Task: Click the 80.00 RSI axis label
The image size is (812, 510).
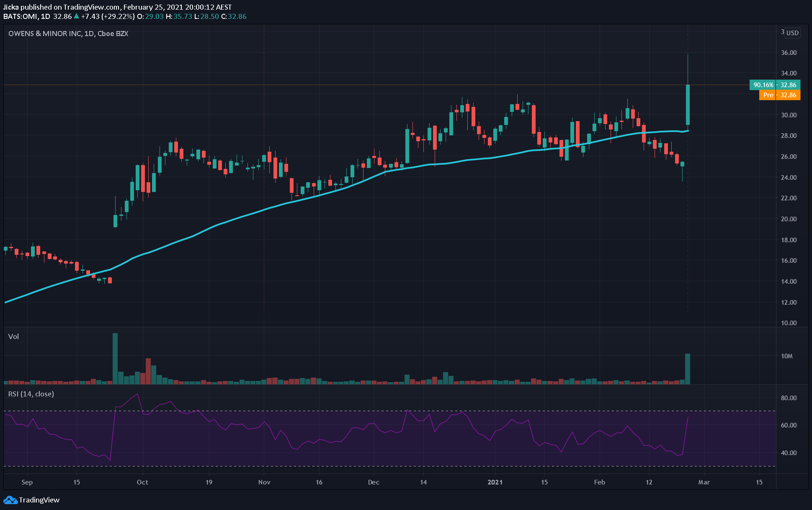Action: click(x=789, y=398)
